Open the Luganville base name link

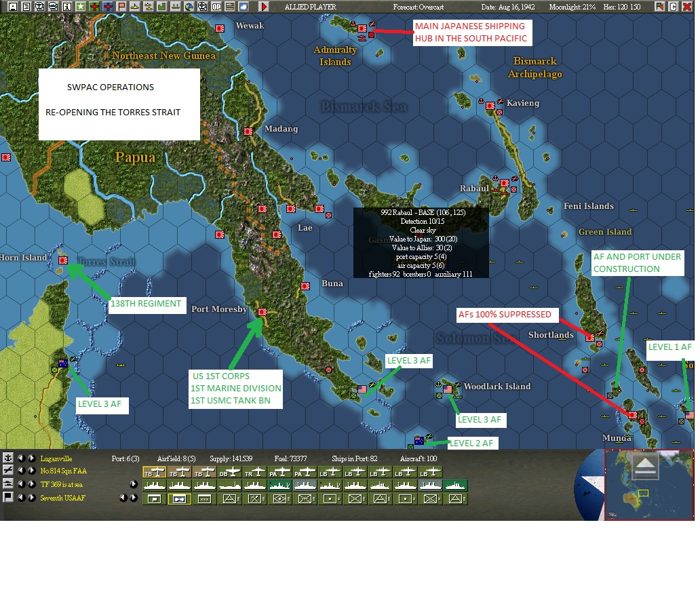(56, 458)
